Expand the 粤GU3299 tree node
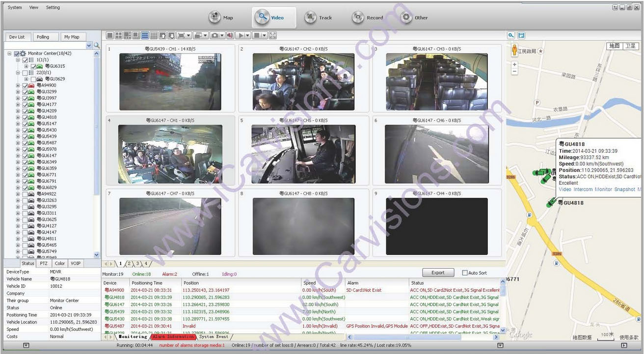 click(18, 92)
